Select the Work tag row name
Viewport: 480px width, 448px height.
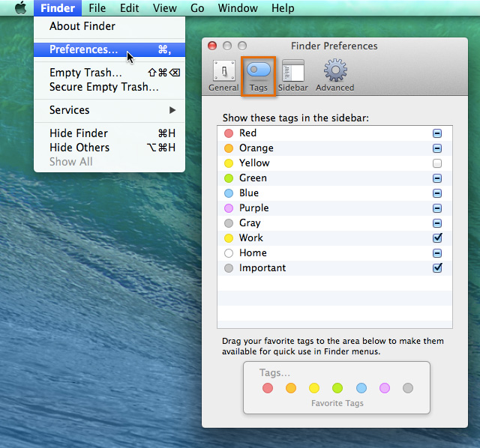(x=251, y=238)
